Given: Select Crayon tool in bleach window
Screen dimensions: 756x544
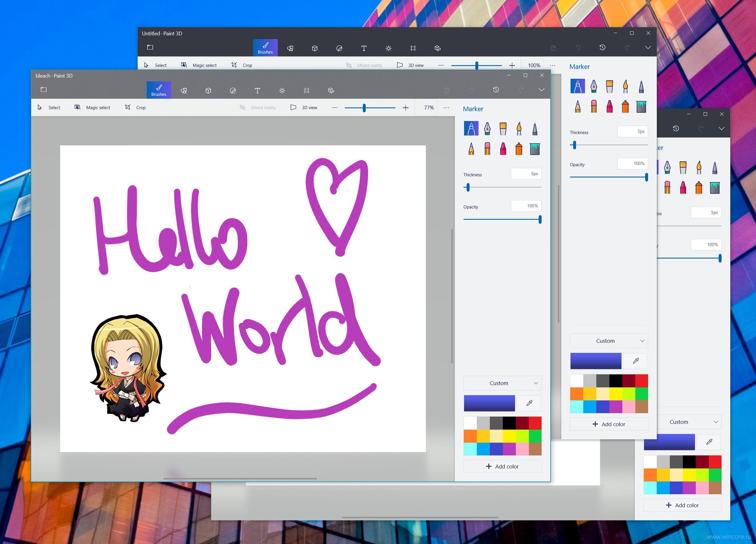Looking at the screenshot, I should click(x=503, y=148).
